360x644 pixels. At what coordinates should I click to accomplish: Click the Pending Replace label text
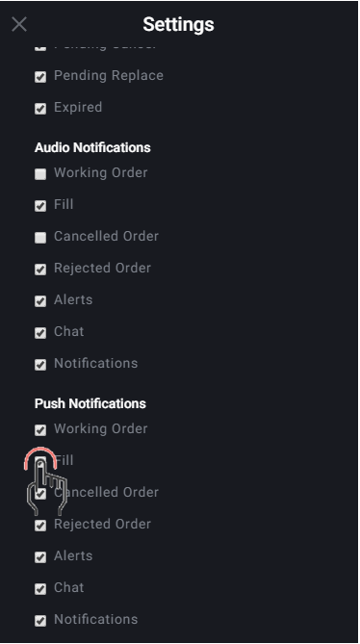point(109,76)
